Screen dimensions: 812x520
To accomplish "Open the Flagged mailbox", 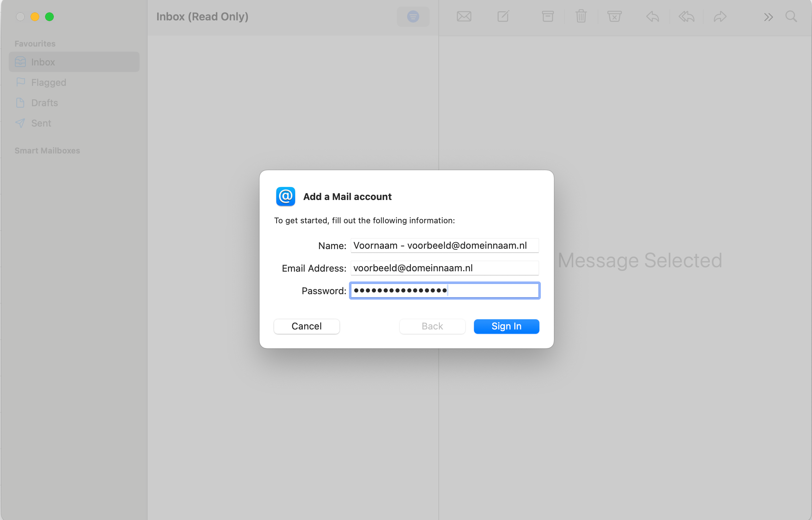I will [49, 83].
